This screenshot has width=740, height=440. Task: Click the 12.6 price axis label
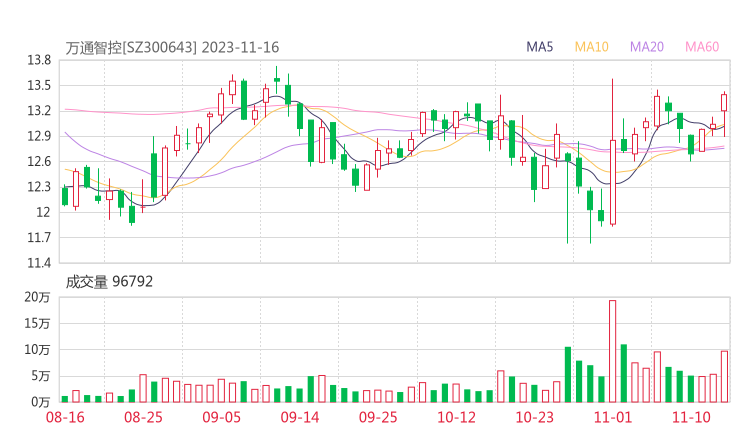39,161
